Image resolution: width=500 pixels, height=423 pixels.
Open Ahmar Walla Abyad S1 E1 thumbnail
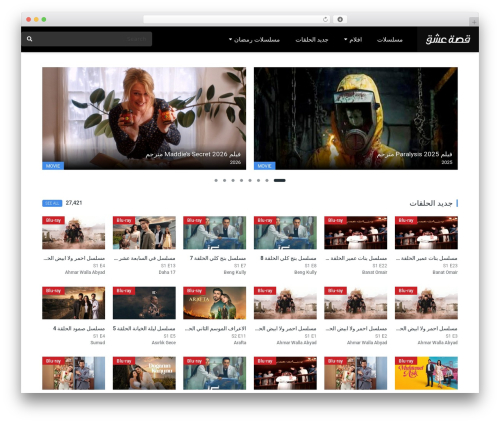pyautogui.click(x=285, y=303)
